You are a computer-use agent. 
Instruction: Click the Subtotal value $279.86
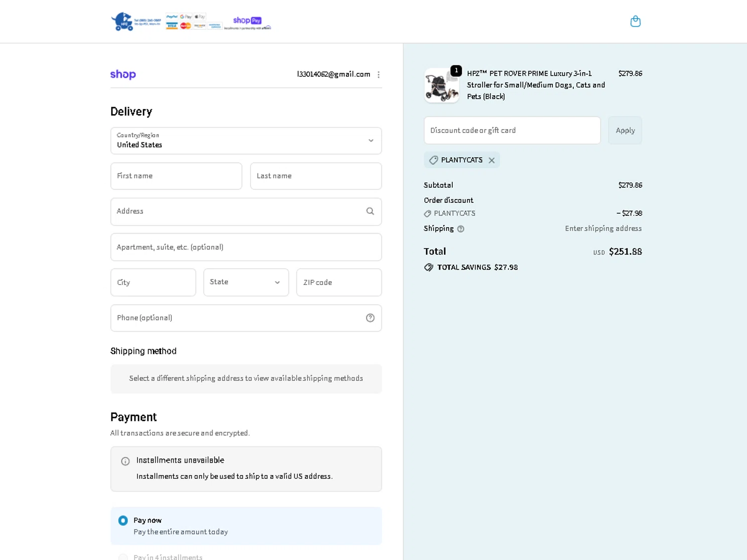pos(630,185)
